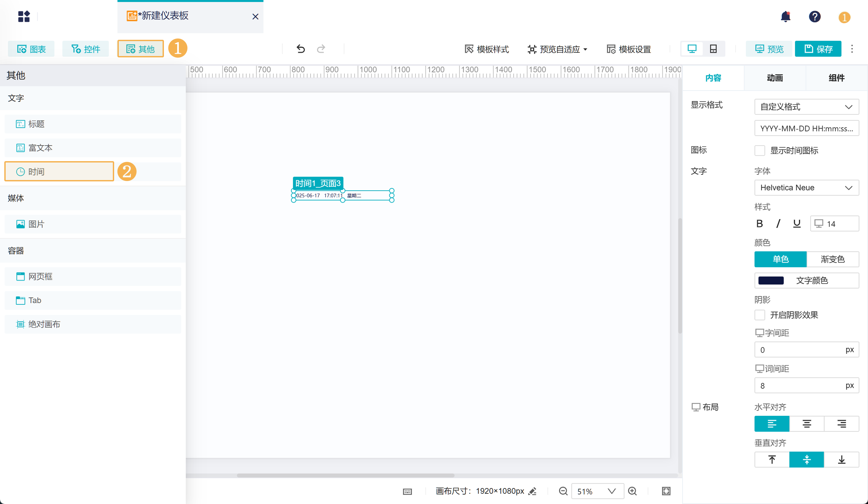Apply bold text style
This screenshot has width=868, height=504.
pyautogui.click(x=760, y=224)
